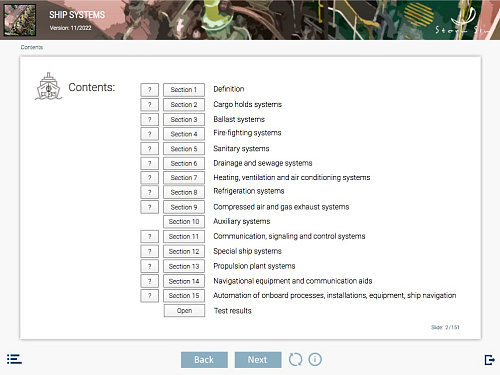500x375 pixels.
Task: Open Section 6 button
Action: [x=184, y=163]
